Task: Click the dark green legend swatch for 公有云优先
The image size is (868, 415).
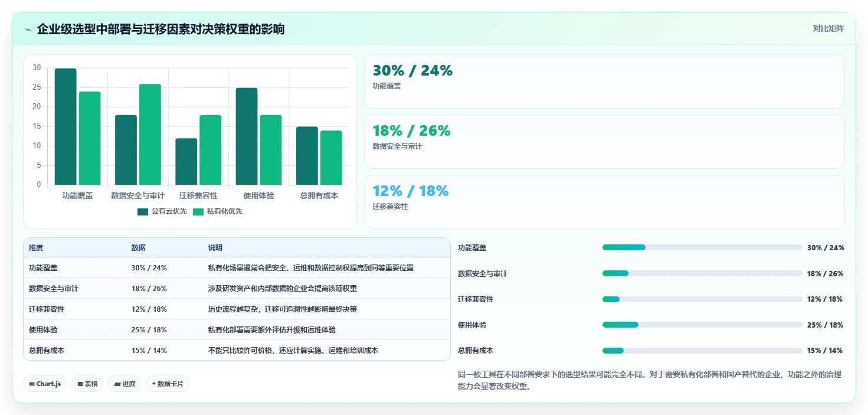Action: coord(143,211)
